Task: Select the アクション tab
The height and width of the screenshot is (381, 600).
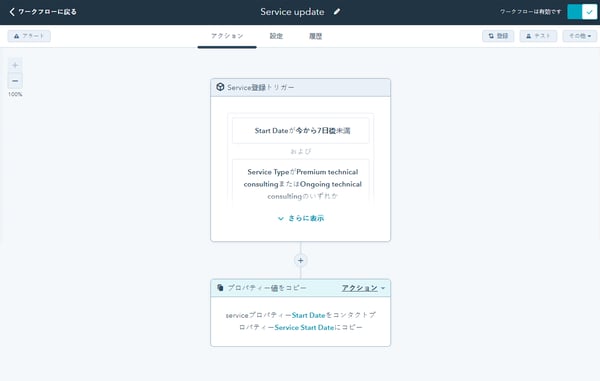Action: click(x=227, y=36)
